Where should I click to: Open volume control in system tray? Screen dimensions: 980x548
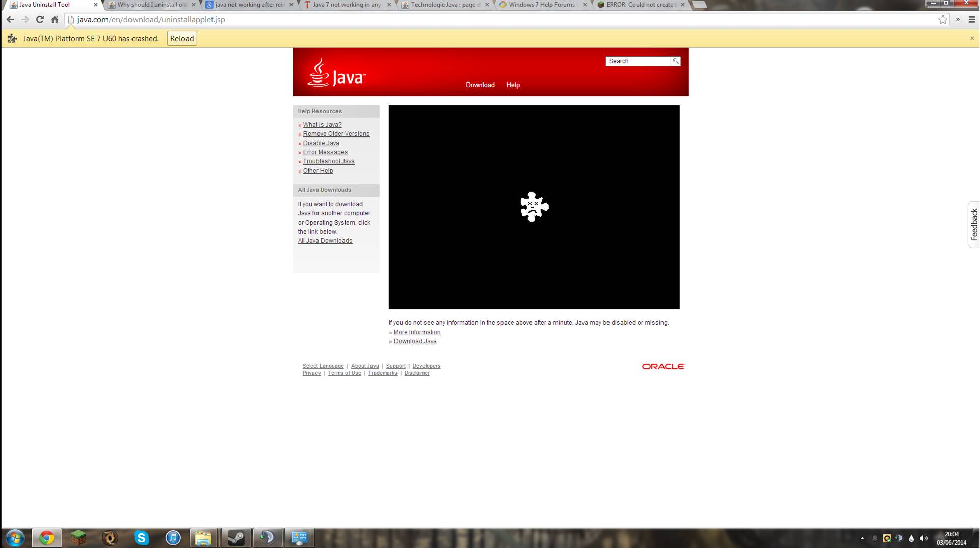[923, 538]
